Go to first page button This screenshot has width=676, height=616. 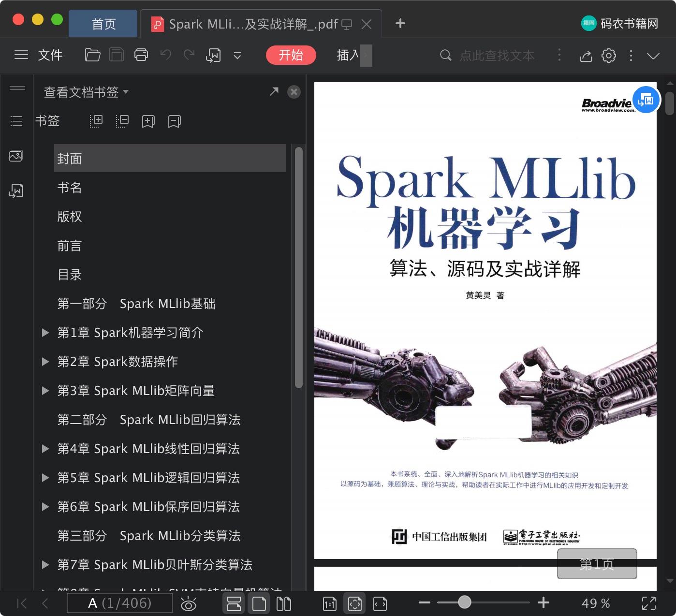click(22, 603)
